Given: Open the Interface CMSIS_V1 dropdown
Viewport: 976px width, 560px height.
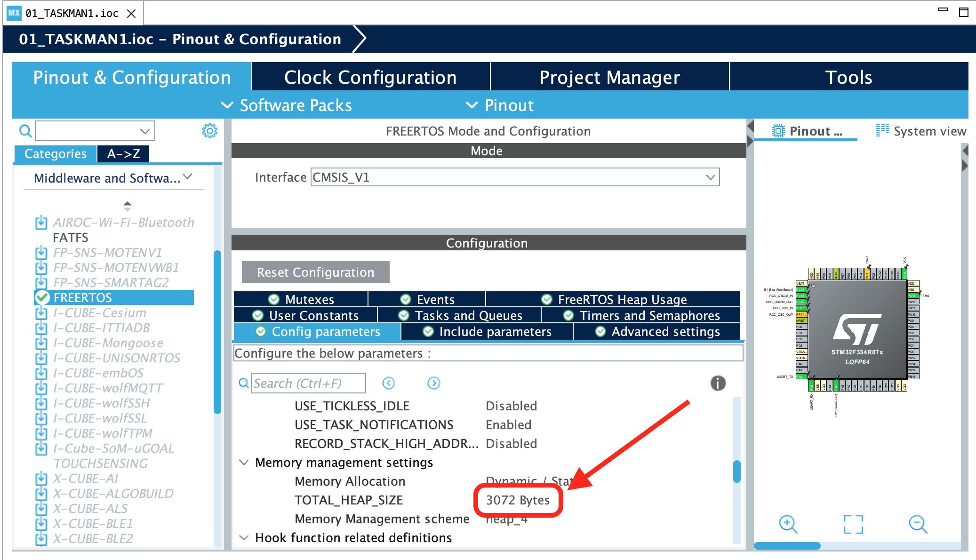Looking at the screenshot, I should [x=710, y=177].
